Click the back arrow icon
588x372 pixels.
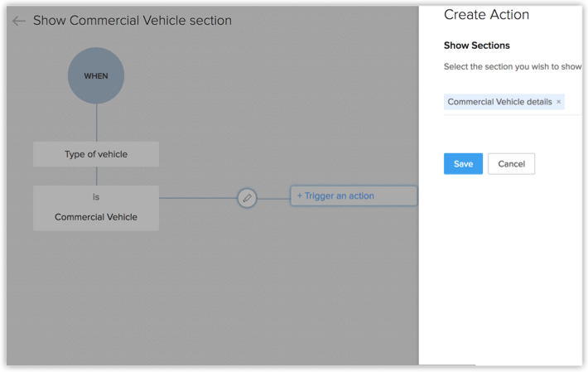click(x=19, y=21)
